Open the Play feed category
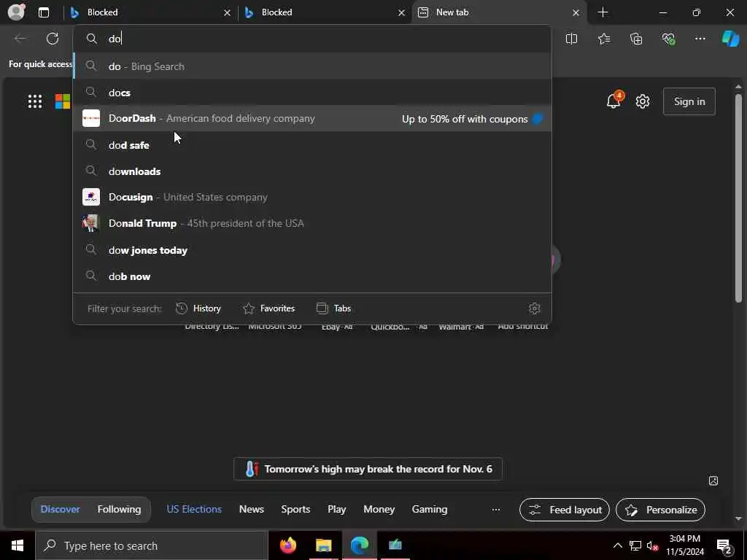Viewport: 747px width, 560px height. tap(337, 509)
